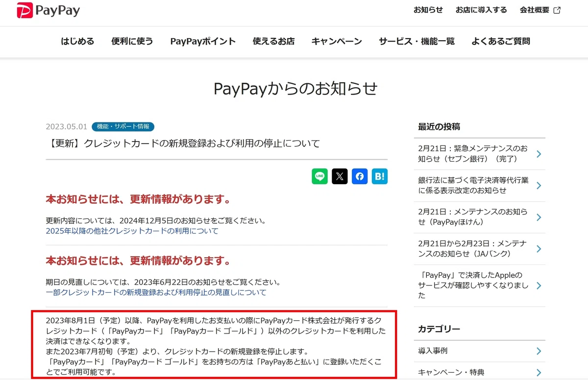Image resolution: width=588 pixels, height=380 pixels.
Task: Open お知らせ in the top header
Action: (428, 10)
